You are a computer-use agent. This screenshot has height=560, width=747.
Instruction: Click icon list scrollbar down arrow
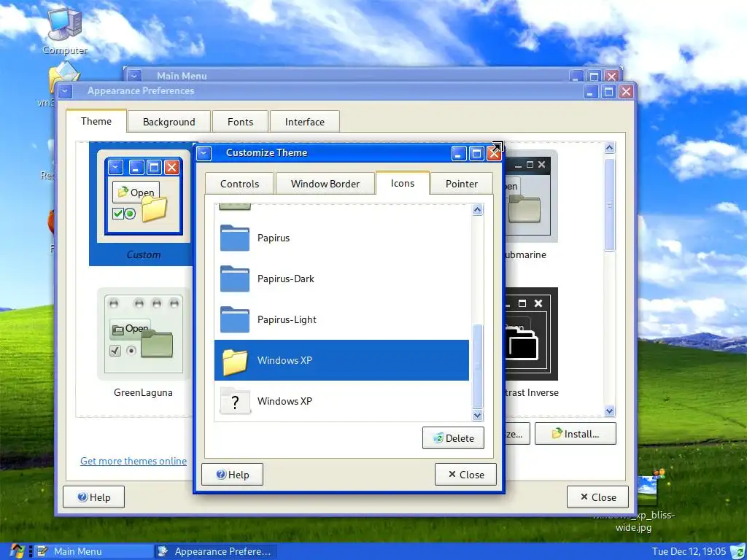point(477,415)
